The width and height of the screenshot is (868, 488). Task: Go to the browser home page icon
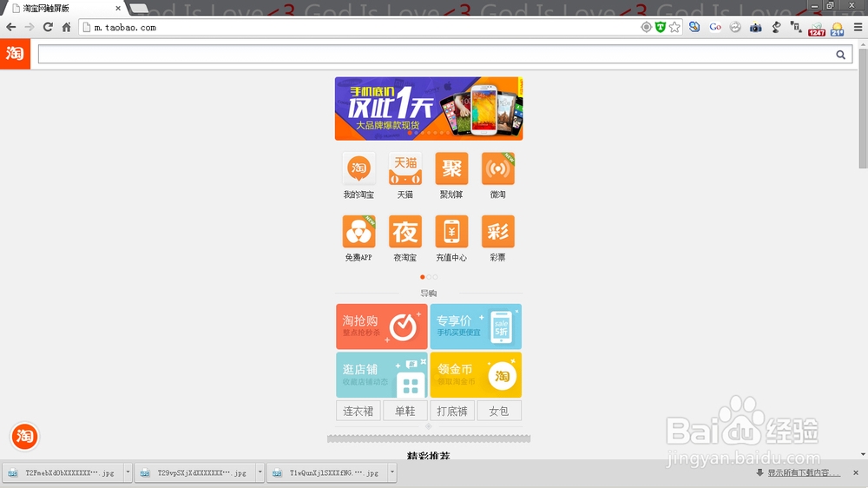click(x=67, y=27)
